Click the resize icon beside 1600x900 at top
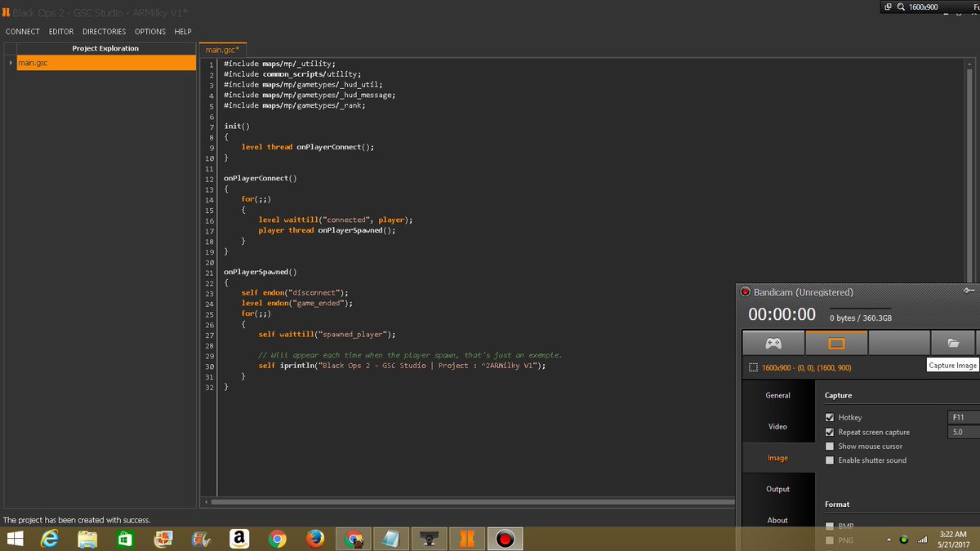The image size is (980, 551). pos(888,7)
